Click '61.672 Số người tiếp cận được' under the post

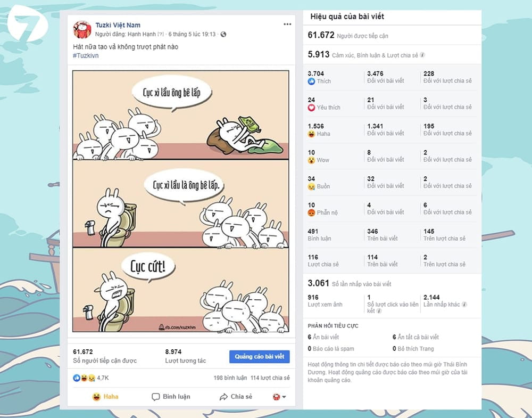105,356
